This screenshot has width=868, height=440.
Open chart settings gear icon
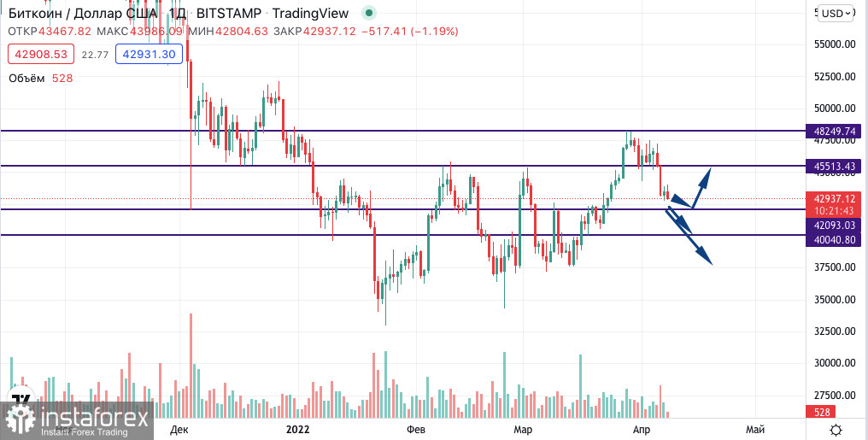(x=836, y=429)
